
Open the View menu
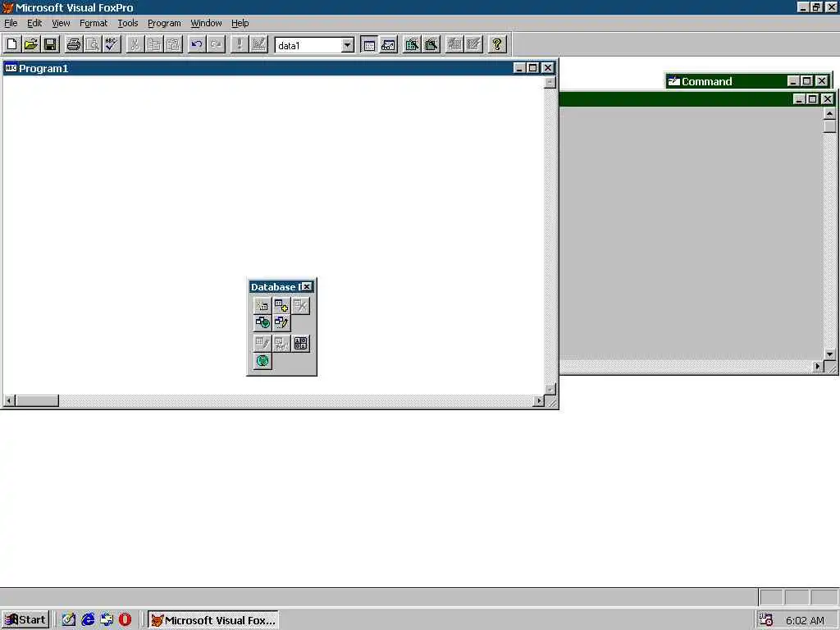click(x=61, y=23)
